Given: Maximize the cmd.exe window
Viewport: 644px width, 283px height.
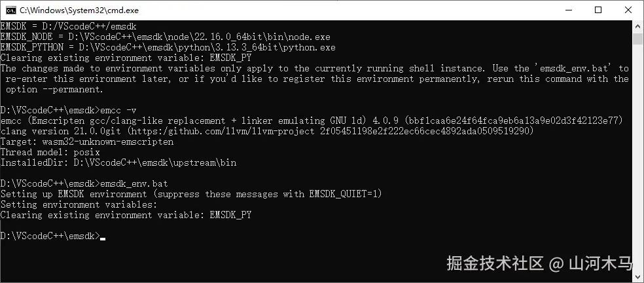Looking at the screenshot, I should click(598, 10).
